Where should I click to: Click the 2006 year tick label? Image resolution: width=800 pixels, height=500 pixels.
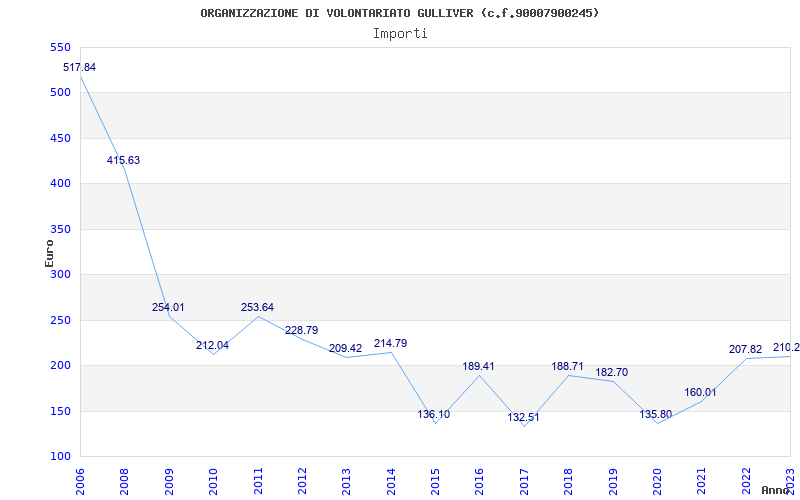tap(80, 482)
